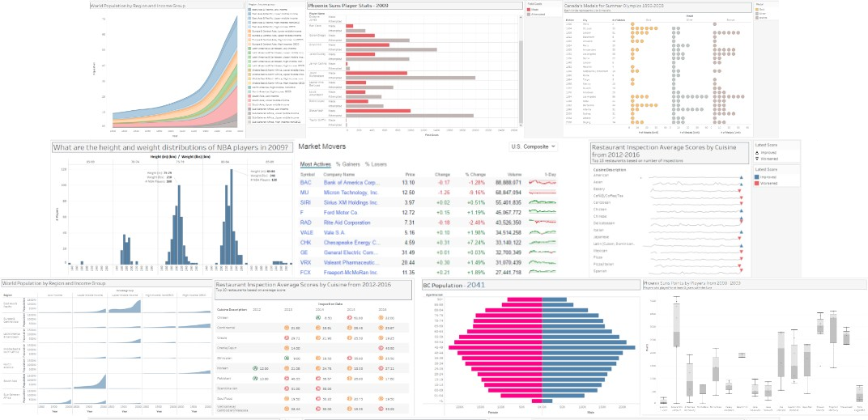Click the BAC ticker symbol link
The height and width of the screenshot is (420, 868).
tap(305, 183)
